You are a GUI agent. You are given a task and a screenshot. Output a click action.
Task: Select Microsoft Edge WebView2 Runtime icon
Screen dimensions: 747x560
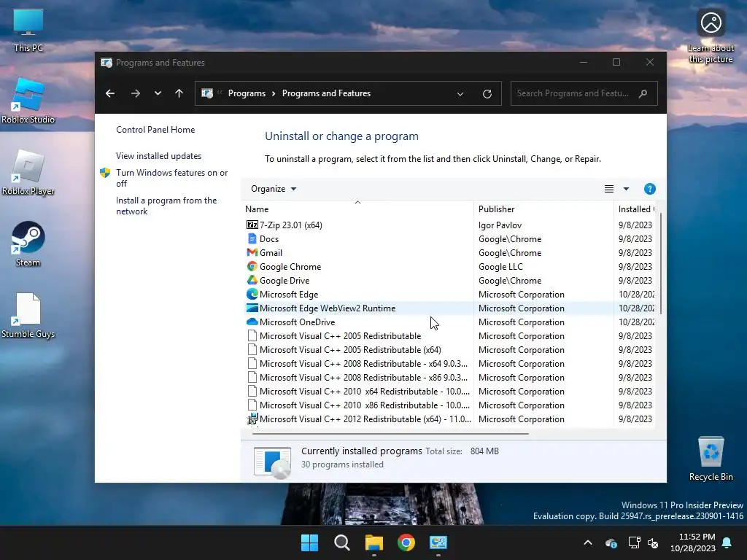252,308
